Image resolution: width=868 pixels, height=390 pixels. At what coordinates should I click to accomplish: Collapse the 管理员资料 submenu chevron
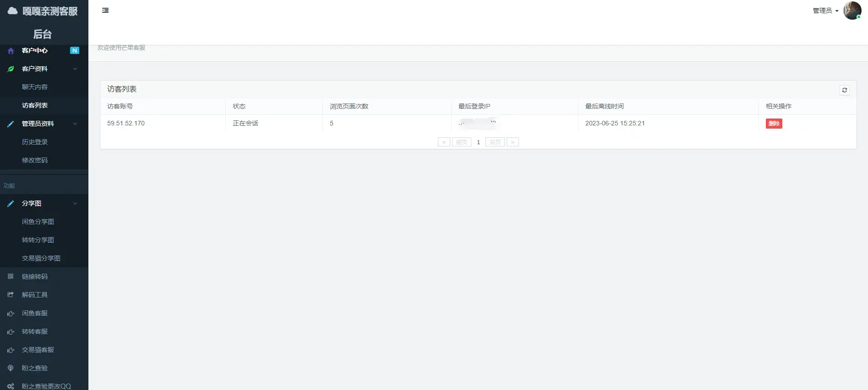coord(75,124)
